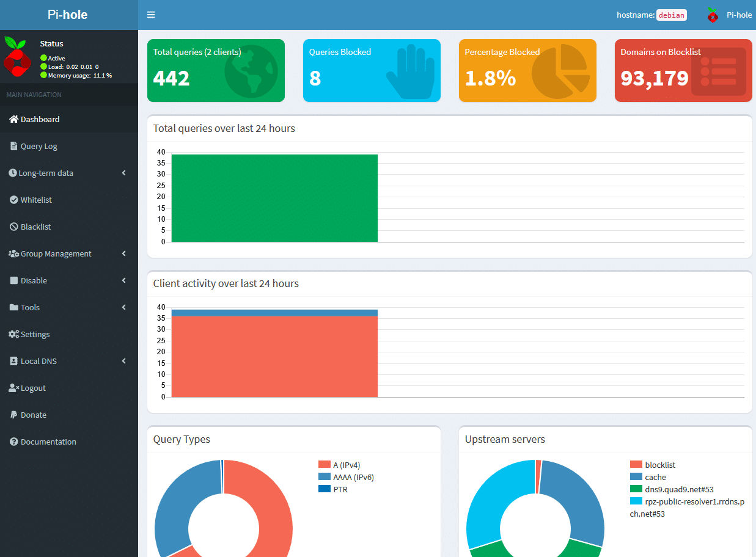
Task: Expand the Local DNS submenu
Action: 124,362
